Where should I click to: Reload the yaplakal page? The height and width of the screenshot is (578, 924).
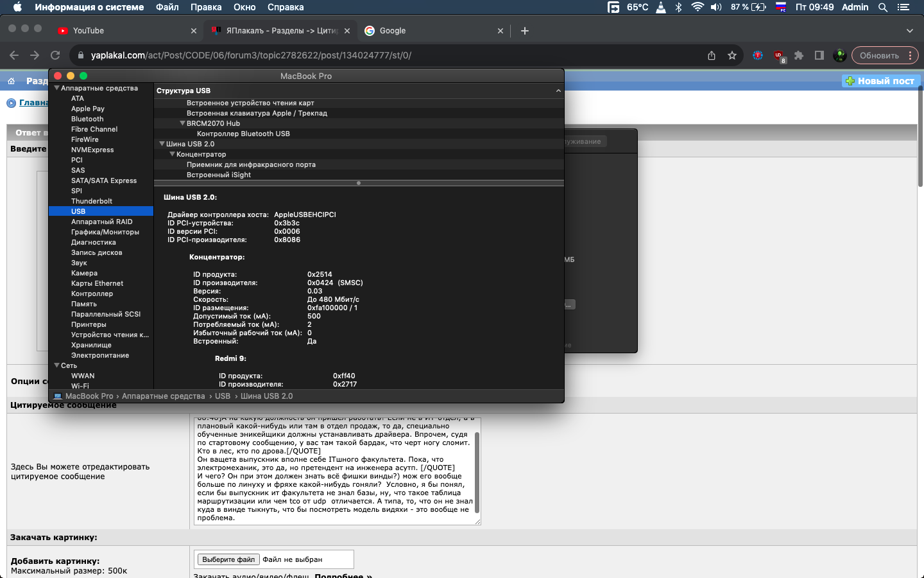(55, 55)
